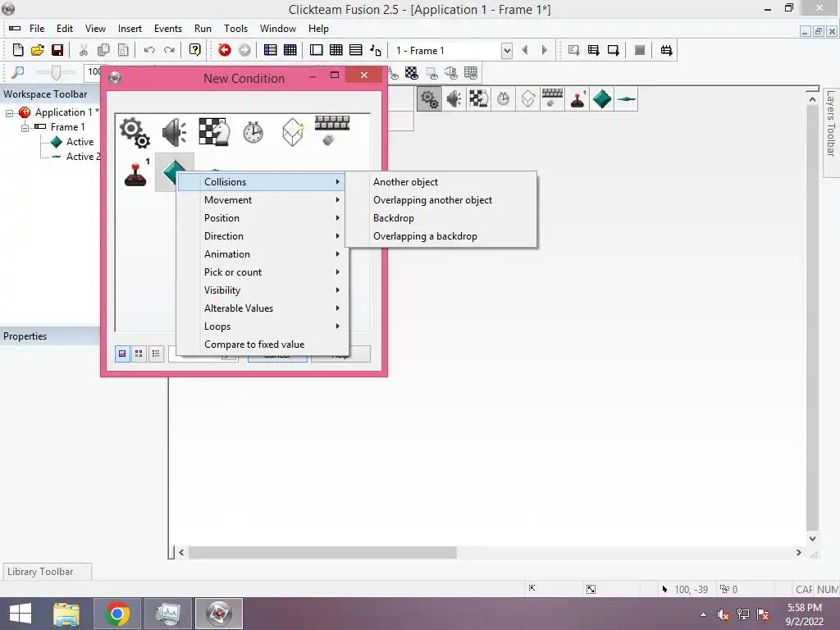Select Create New Objects cube in dialog
This screenshot has height=630, width=840.
coord(293,132)
